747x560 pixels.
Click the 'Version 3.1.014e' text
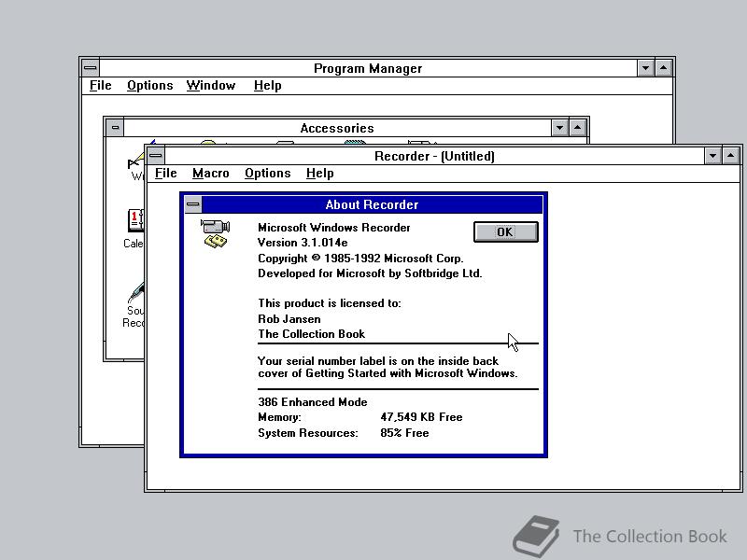[x=303, y=243]
